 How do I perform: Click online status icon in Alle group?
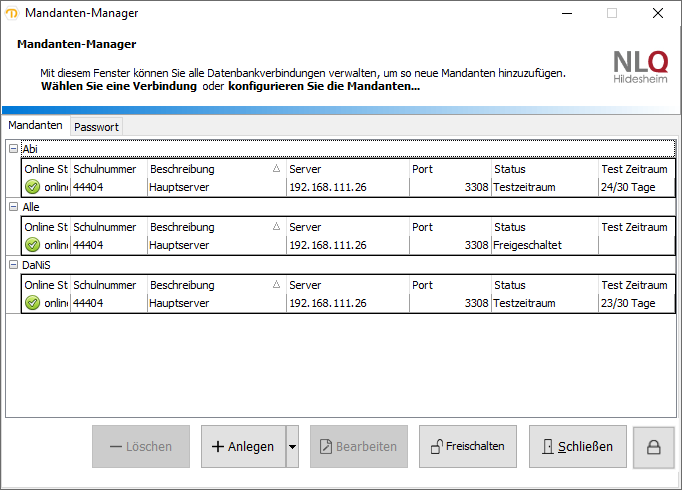coord(32,245)
